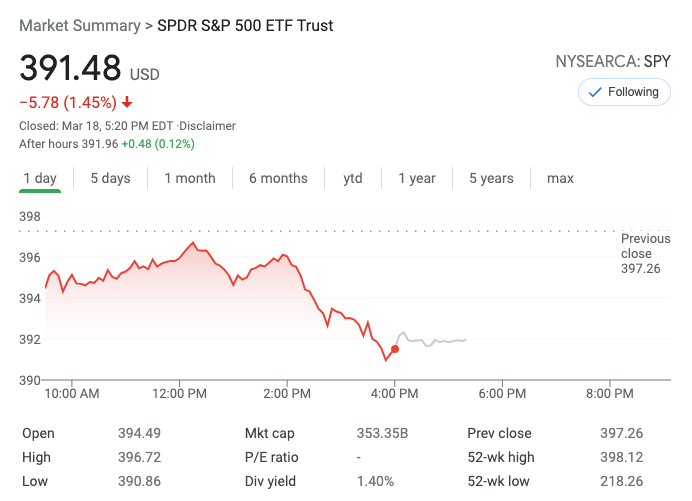Open the 1 month chart view
The height and width of the screenshot is (501, 692).
(190, 179)
